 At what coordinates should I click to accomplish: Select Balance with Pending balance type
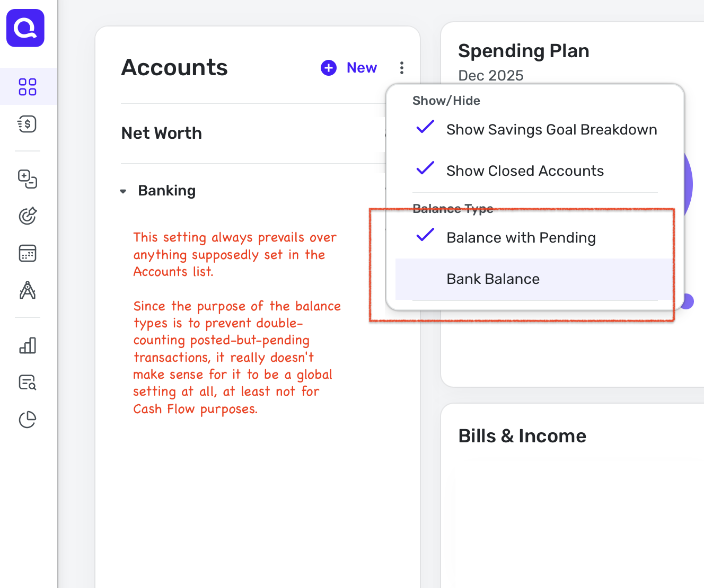coord(521,238)
